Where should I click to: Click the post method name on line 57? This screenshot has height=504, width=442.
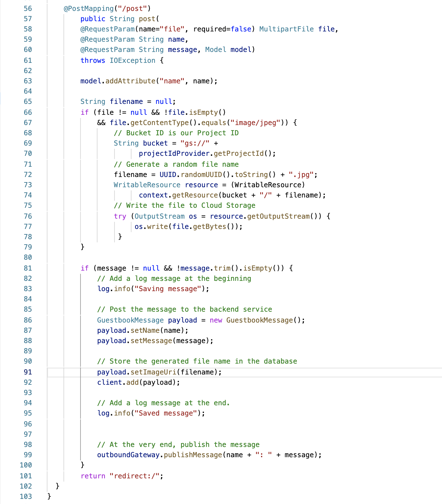(x=147, y=19)
